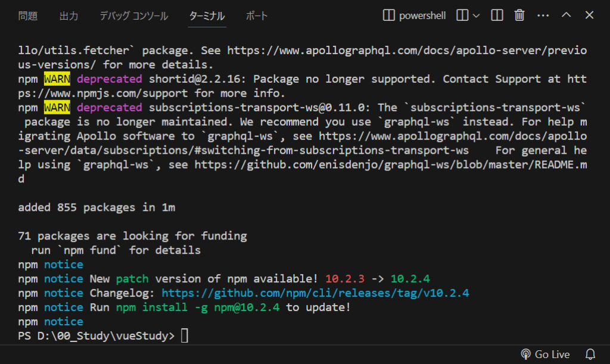Click the powershell terminal icon
610x364 pixels.
tap(388, 15)
